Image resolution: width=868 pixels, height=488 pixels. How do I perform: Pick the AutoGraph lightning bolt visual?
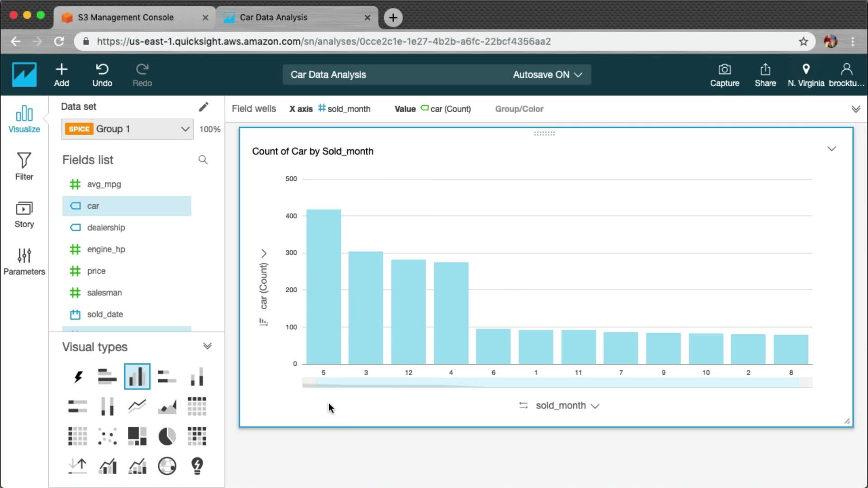(x=78, y=376)
